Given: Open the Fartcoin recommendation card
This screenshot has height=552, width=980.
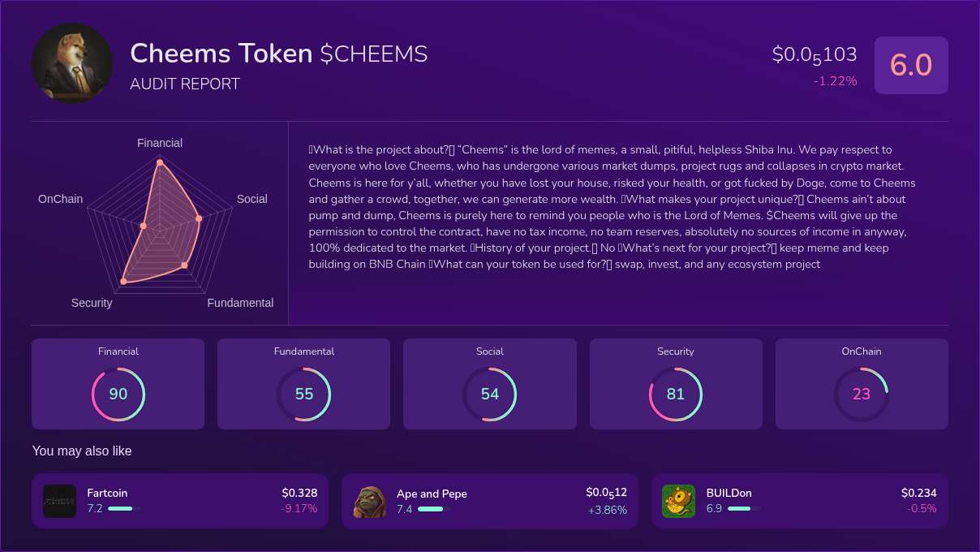Looking at the screenshot, I should tap(179, 501).
